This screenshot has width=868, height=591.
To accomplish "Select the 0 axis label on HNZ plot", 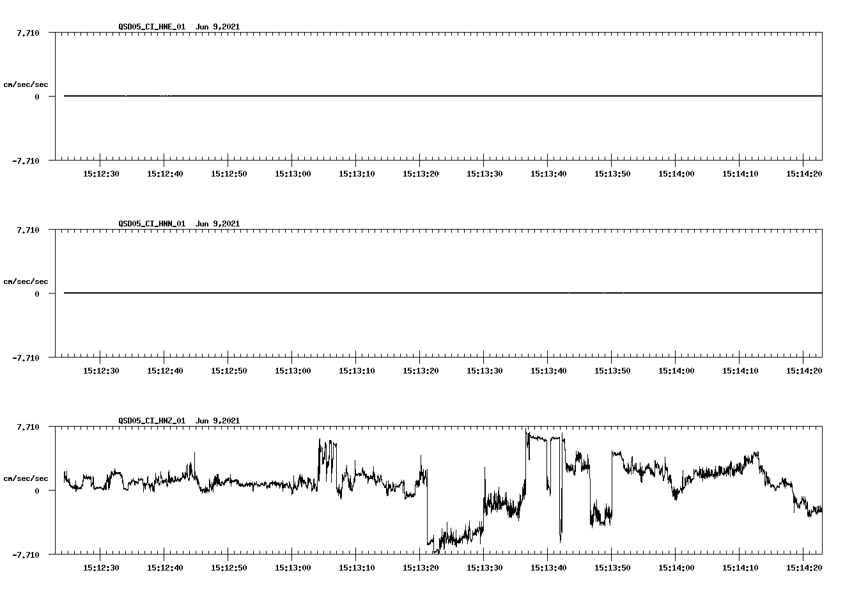I will click(37, 491).
